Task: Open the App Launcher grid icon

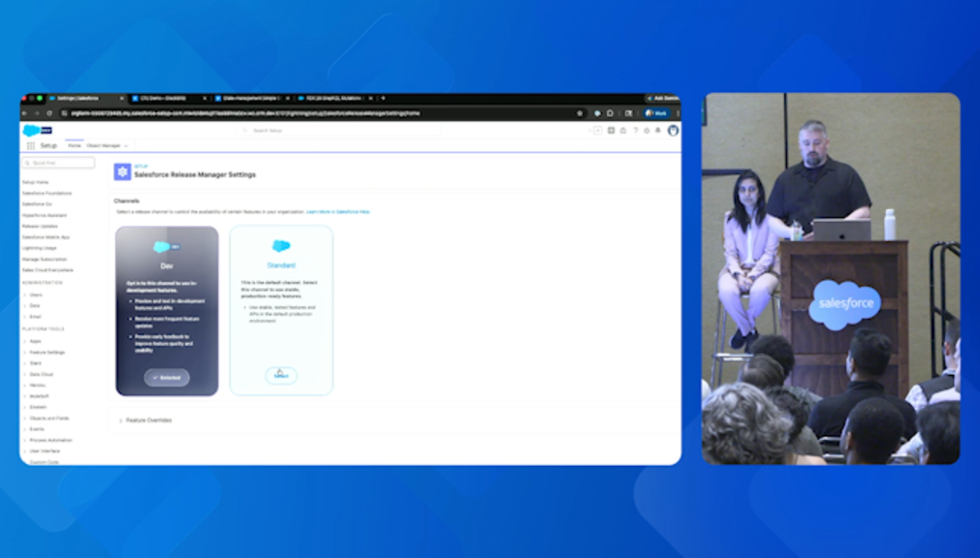Action: tap(30, 145)
